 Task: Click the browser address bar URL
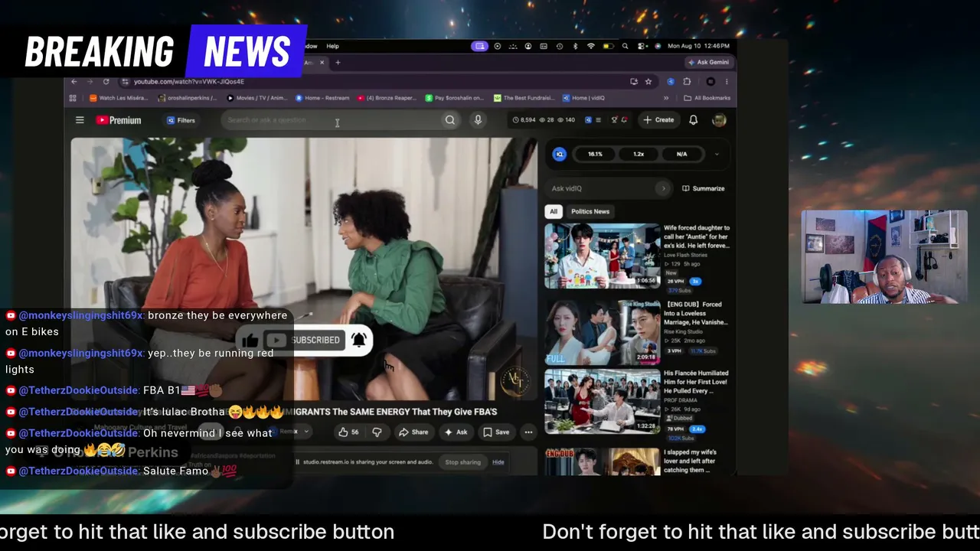[189, 82]
